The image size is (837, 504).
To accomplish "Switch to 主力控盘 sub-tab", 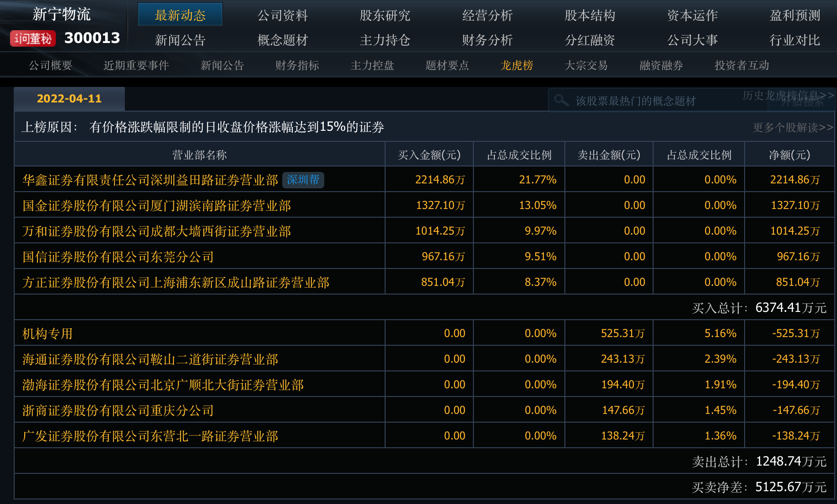I will coord(372,65).
